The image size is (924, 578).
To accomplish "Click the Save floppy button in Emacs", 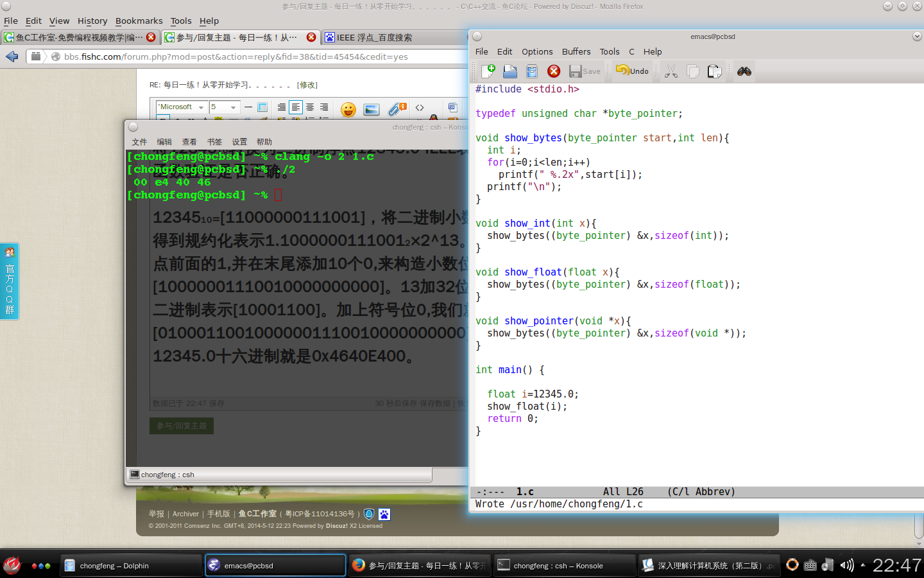I will (x=585, y=71).
